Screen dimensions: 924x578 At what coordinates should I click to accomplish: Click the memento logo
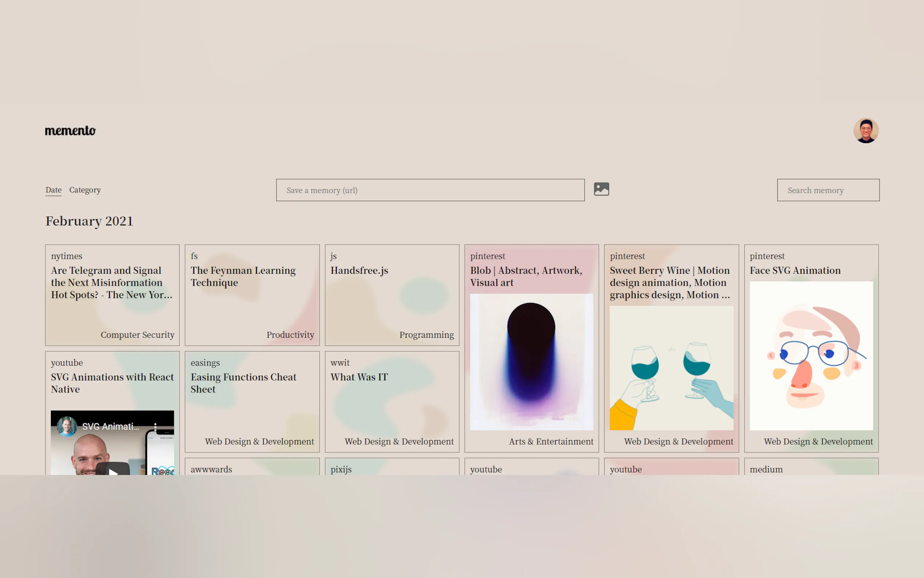click(70, 131)
